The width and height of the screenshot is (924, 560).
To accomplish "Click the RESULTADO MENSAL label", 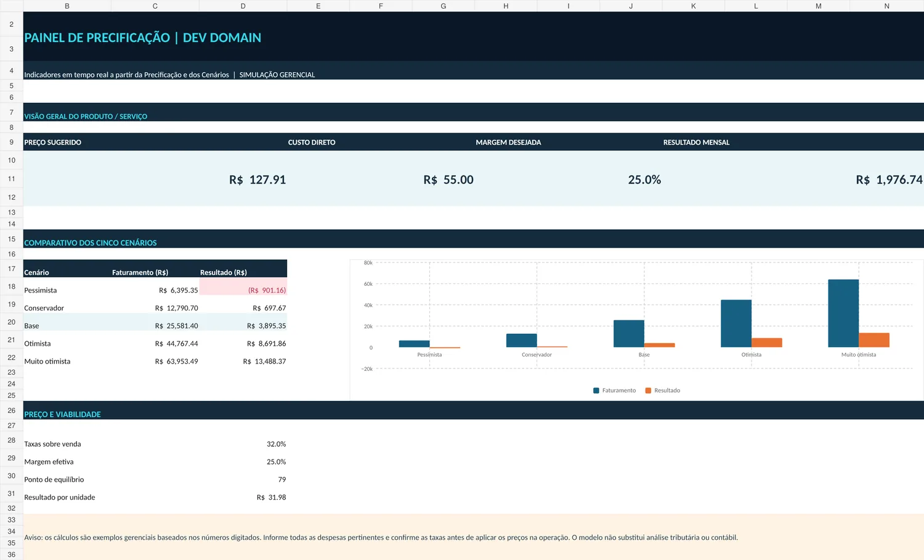I will point(696,142).
